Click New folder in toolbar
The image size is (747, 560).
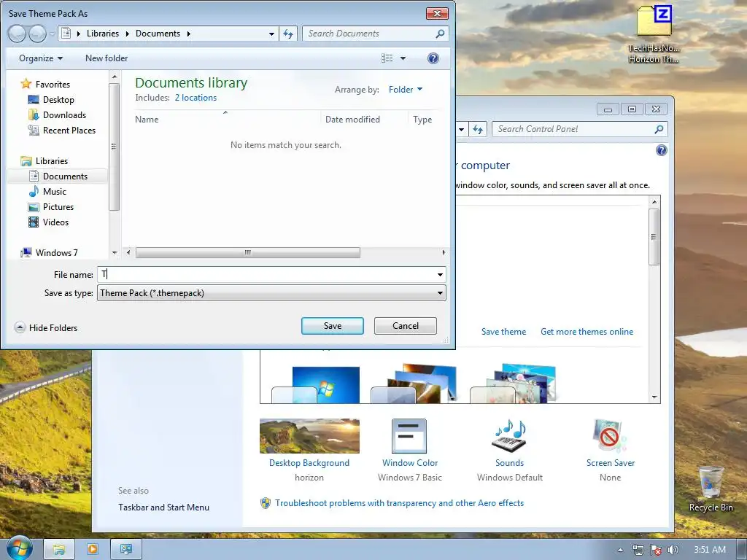click(x=107, y=58)
